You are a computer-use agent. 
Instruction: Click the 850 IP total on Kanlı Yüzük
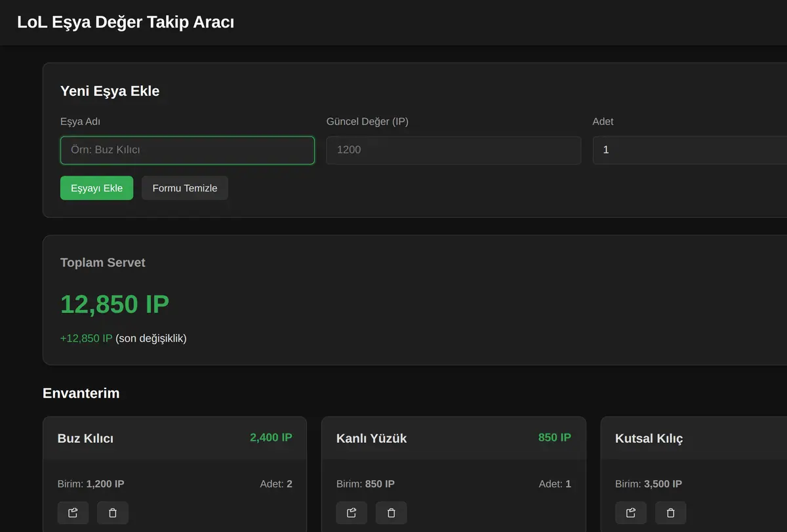tap(555, 438)
